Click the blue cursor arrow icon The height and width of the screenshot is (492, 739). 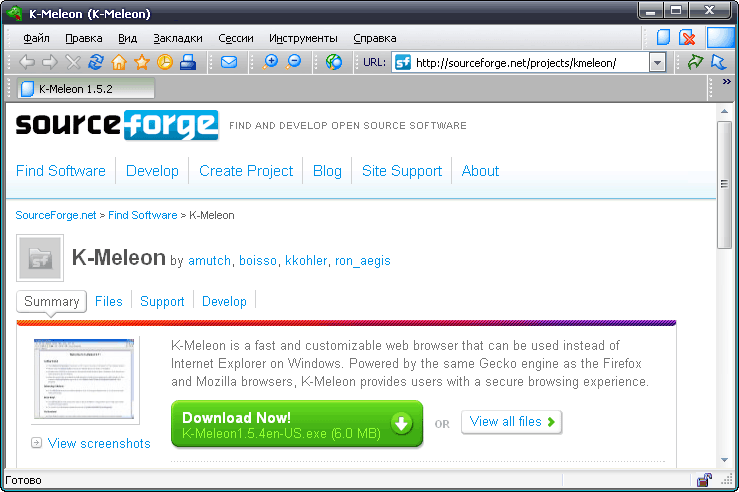click(x=719, y=62)
